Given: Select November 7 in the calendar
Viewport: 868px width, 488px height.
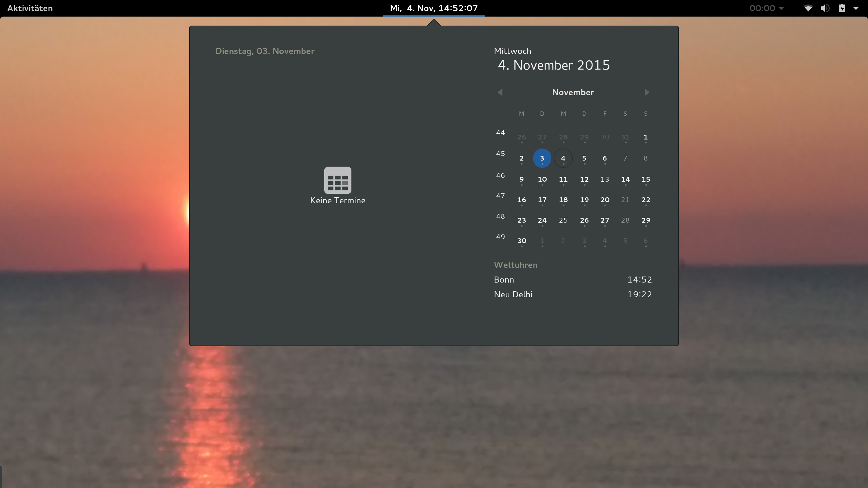Looking at the screenshot, I should click(x=625, y=158).
